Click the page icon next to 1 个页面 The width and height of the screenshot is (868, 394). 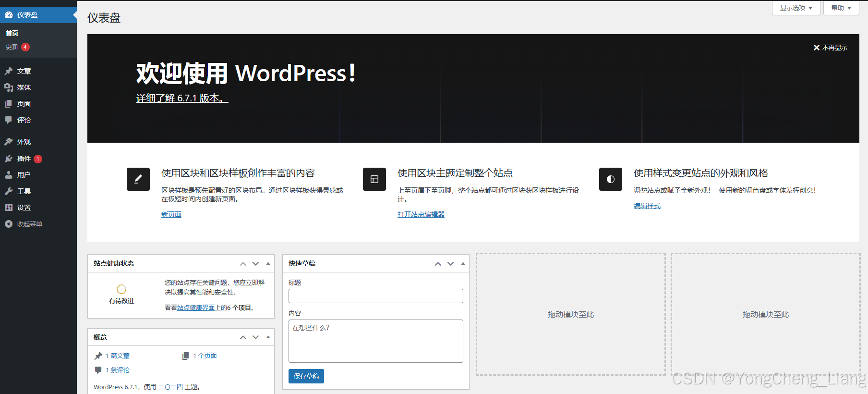click(x=185, y=356)
